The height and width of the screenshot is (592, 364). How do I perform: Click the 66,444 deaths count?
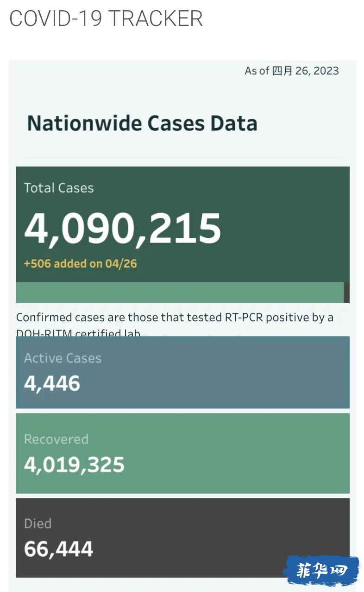[x=58, y=549]
